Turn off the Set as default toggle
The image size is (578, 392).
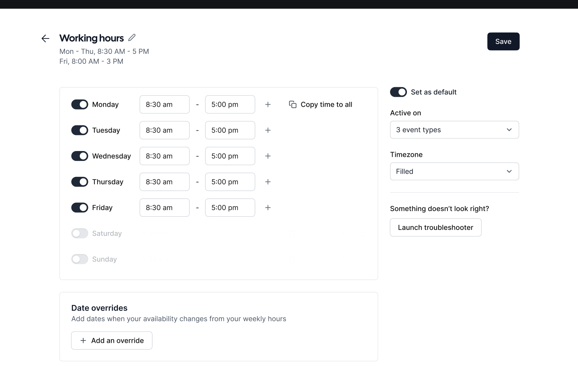coord(398,92)
